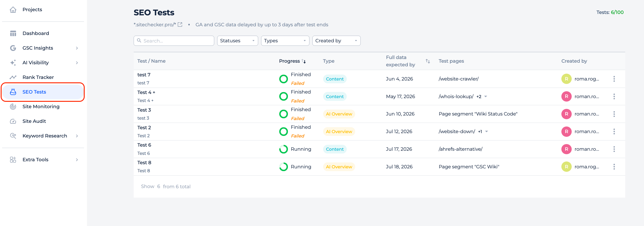Click the Failed status for Test 2

point(298,136)
